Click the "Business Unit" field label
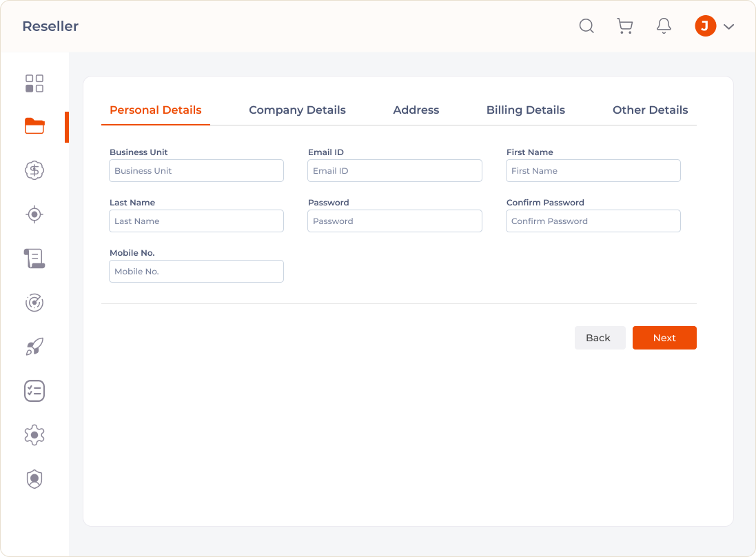 click(139, 152)
